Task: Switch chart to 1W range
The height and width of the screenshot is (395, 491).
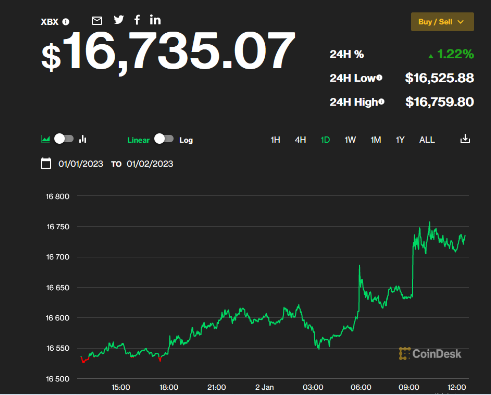Action: click(350, 140)
